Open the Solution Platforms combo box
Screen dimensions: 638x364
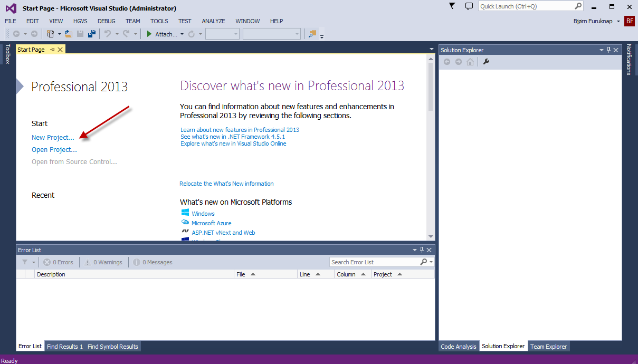pyautogui.click(x=271, y=34)
